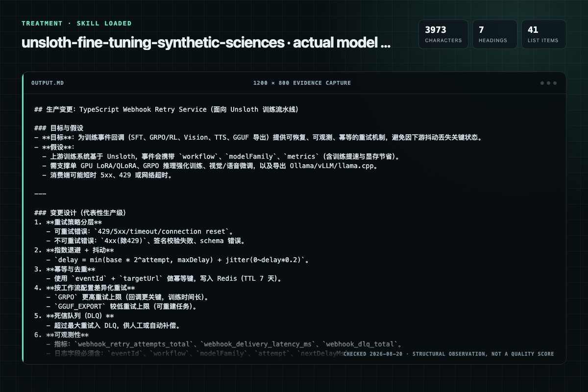Click the line starting '需支撑单 GPU LoRA/QLoRA'
The image size is (588, 392).
[210, 166]
